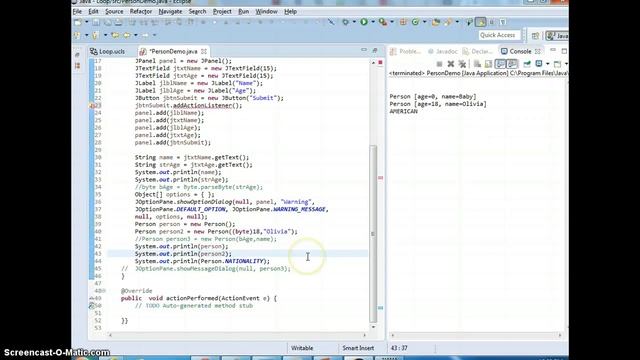Click the green Run button
Screen dimensions: 640x360
click(x=364, y=22)
